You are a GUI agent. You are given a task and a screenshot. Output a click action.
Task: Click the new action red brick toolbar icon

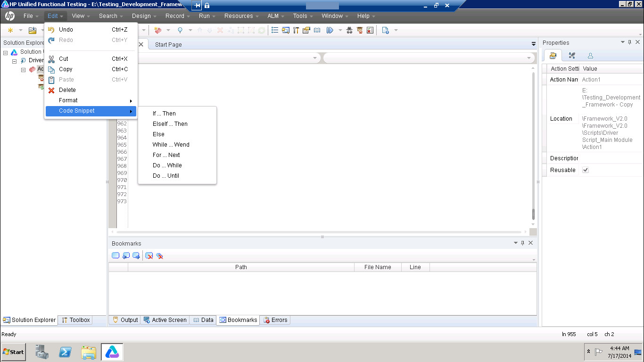coord(157,30)
